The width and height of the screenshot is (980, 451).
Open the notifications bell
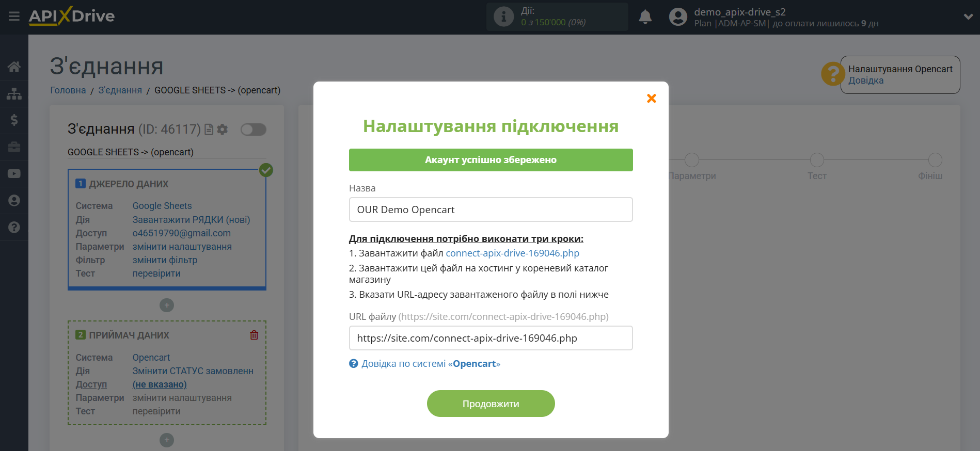click(645, 17)
